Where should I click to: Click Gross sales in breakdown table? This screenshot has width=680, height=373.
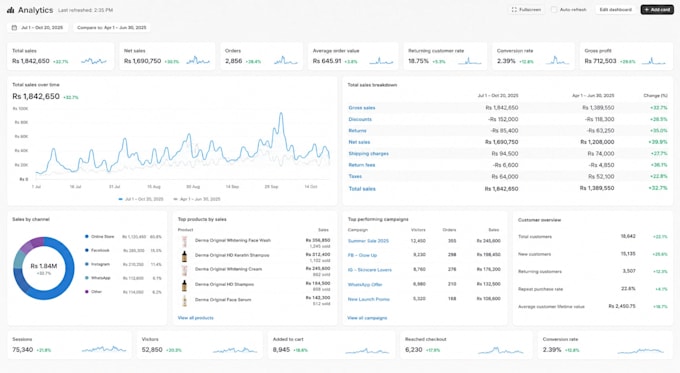pyautogui.click(x=362, y=108)
